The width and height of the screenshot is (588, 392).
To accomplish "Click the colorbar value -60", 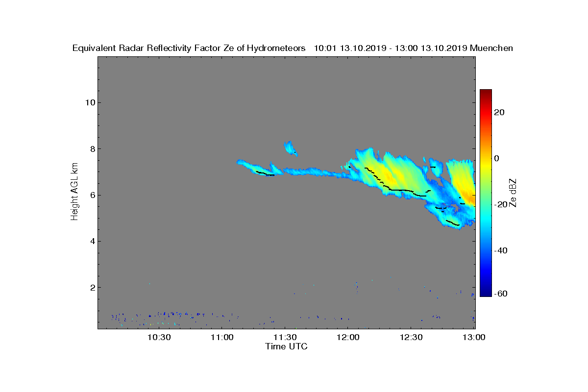I will click(500, 294).
